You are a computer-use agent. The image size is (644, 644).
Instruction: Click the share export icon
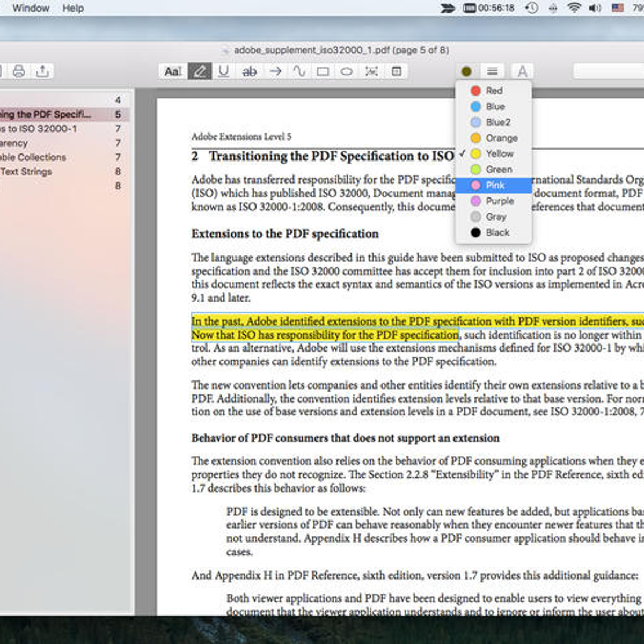42,71
